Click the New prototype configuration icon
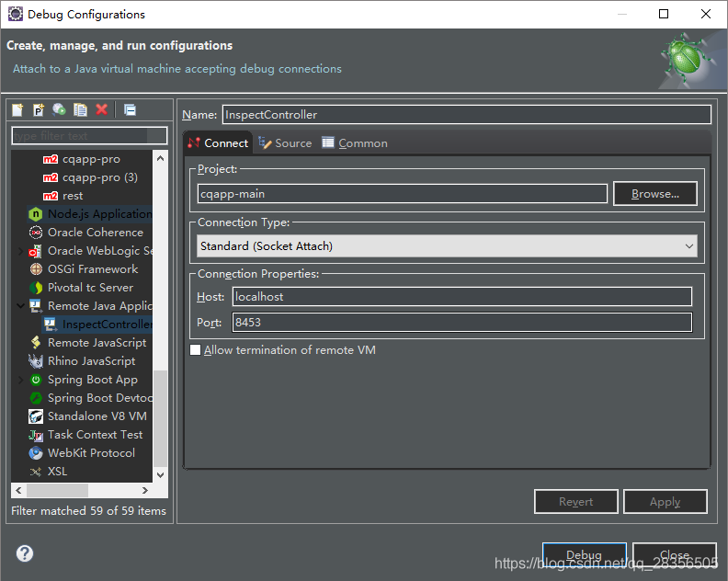The height and width of the screenshot is (581, 728). pyautogui.click(x=39, y=109)
